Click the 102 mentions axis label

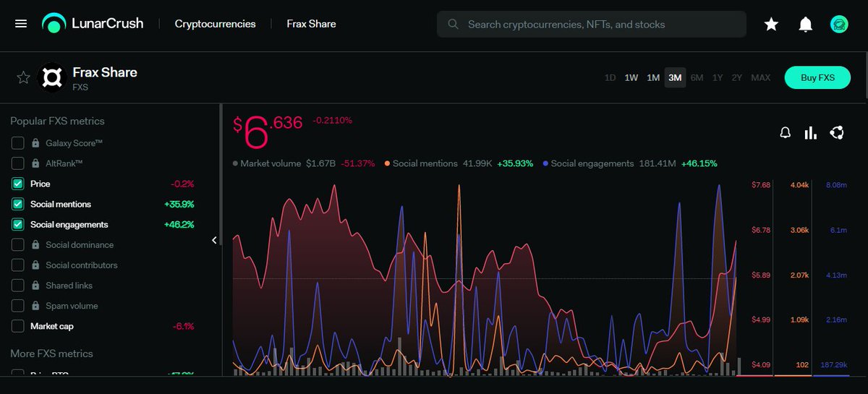(801, 364)
